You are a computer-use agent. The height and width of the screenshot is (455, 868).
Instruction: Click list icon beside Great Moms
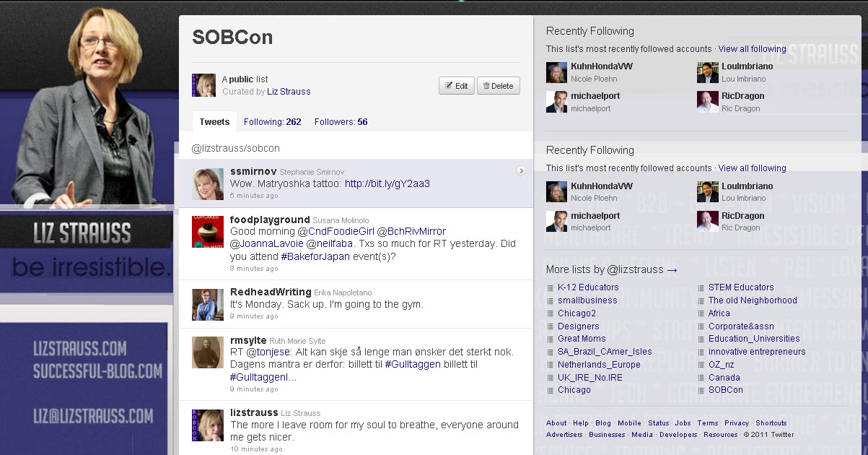click(551, 339)
